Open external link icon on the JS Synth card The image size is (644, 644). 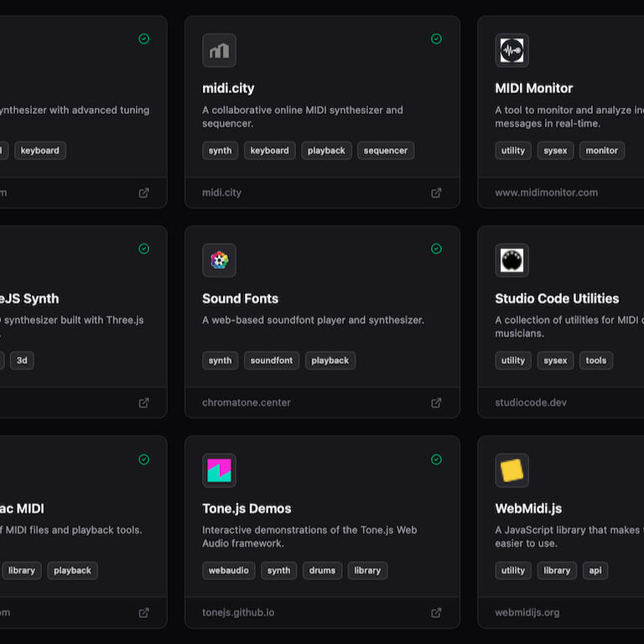click(143, 402)
